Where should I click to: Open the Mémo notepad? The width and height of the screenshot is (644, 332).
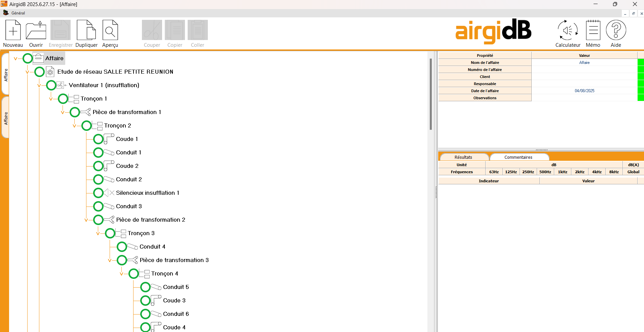(593, 30)
